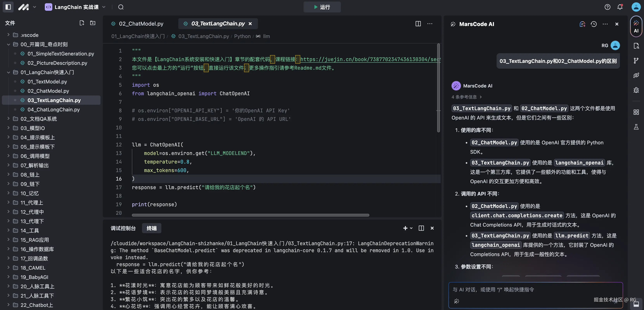The width and height of the screenshot is (644, 310).
Task: Select the flask test icon in right sidebar
Action: coord(636,127)
